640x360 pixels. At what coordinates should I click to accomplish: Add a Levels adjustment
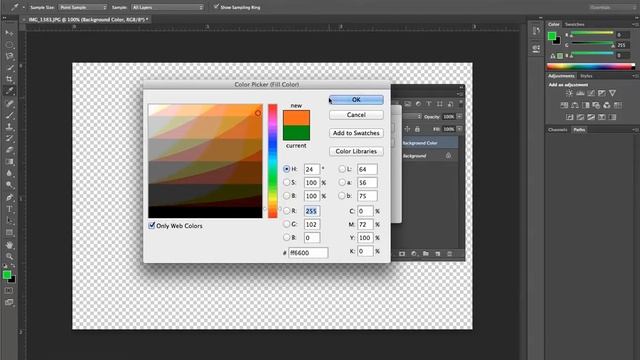pyautogui.click(x=580, y=93)
